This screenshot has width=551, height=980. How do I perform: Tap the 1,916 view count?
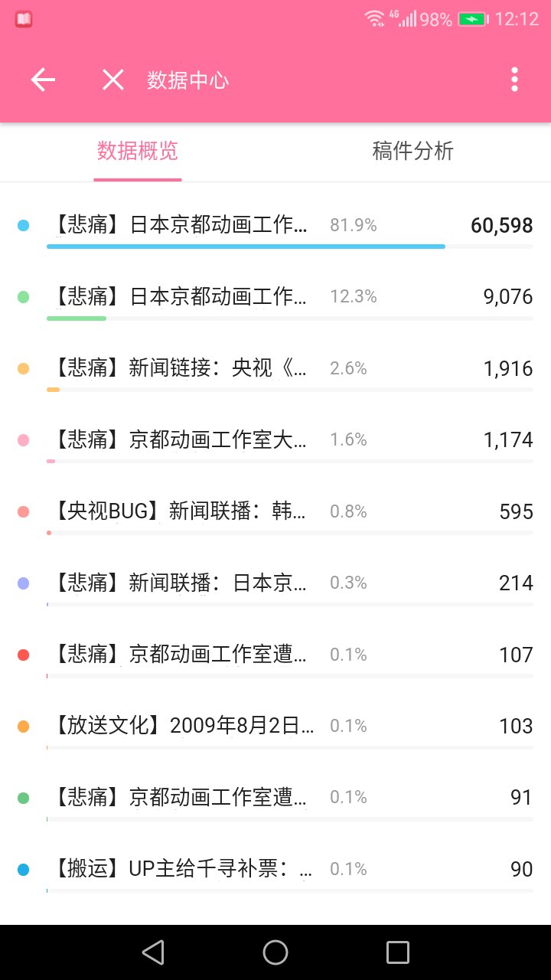tap(508, 368)
